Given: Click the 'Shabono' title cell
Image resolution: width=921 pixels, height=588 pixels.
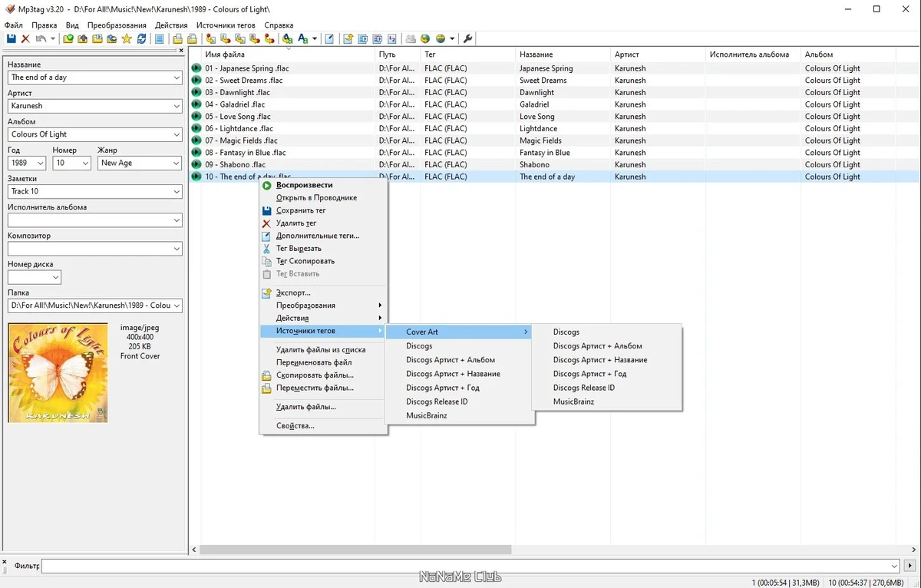Looking at the screenshot, I should click(x=534, y=164).
